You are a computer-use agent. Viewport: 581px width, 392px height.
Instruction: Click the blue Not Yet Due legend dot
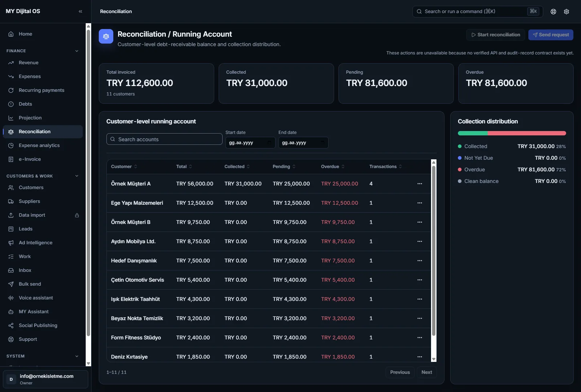(460, 158)
